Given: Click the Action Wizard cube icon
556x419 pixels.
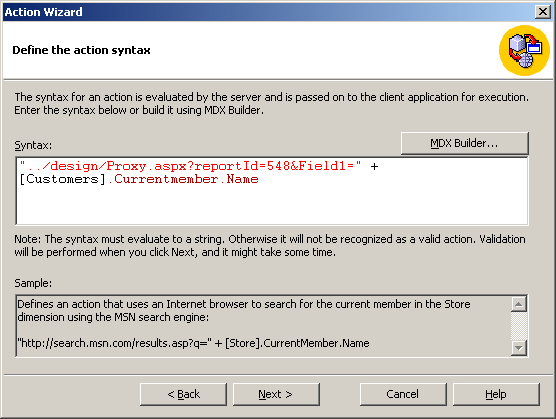Looking at the screenshot, I should coord(524,50).
